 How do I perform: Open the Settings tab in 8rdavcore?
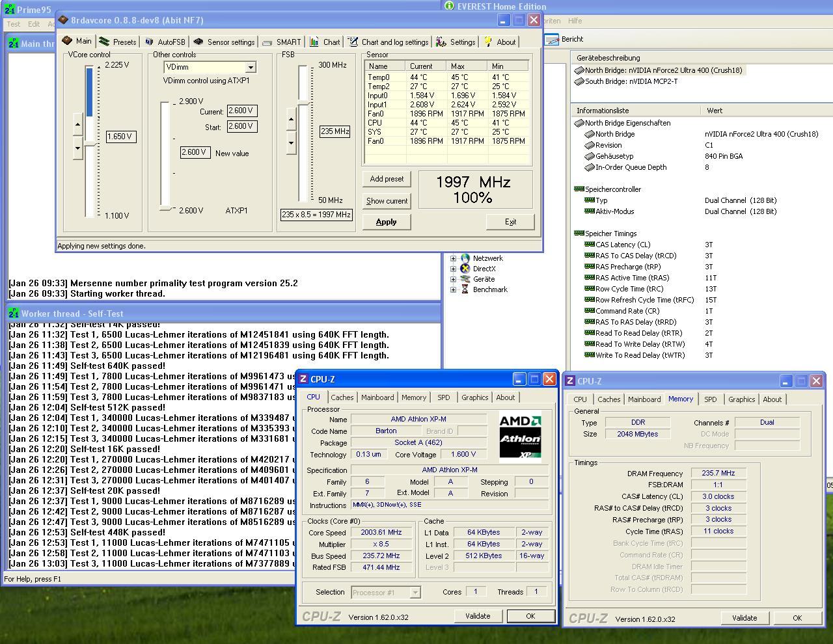[456, 42]
